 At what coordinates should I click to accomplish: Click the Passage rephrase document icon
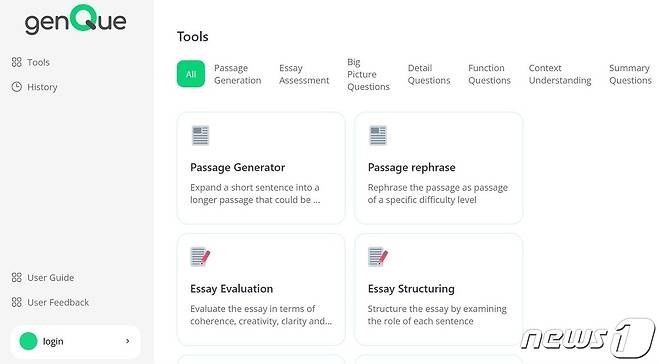click(x=378, y=136)
